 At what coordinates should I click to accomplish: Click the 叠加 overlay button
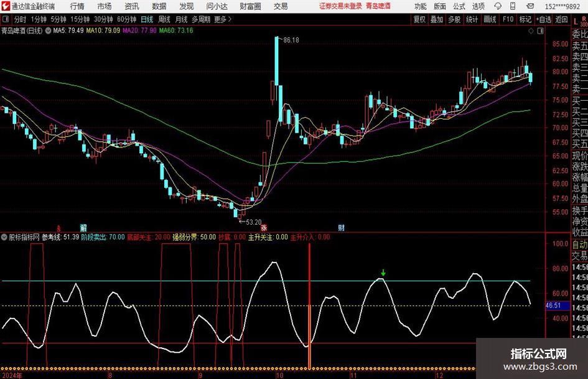[437, 19]
